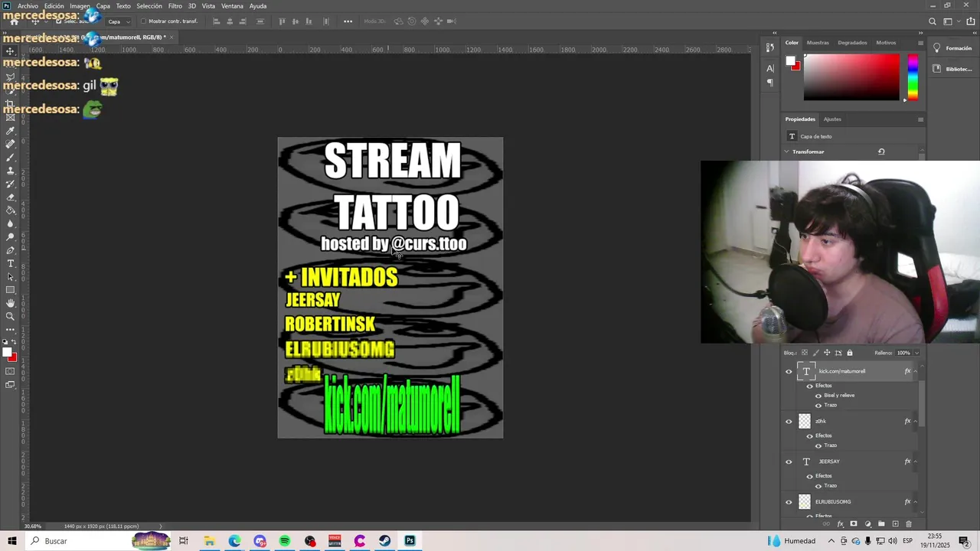Select the Clone Stamp tool

(x=10, y=171)
